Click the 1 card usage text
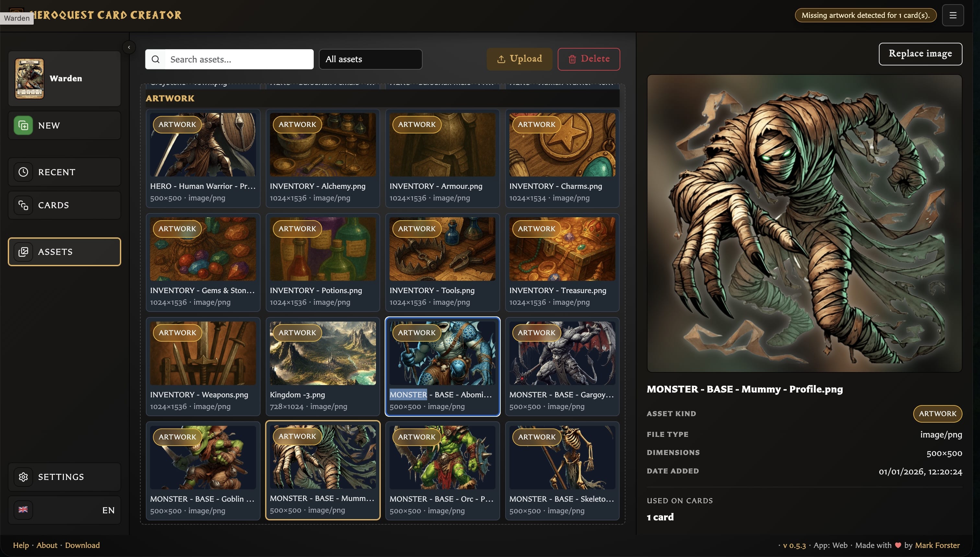 pyautogui.click(x=660, y=517)
